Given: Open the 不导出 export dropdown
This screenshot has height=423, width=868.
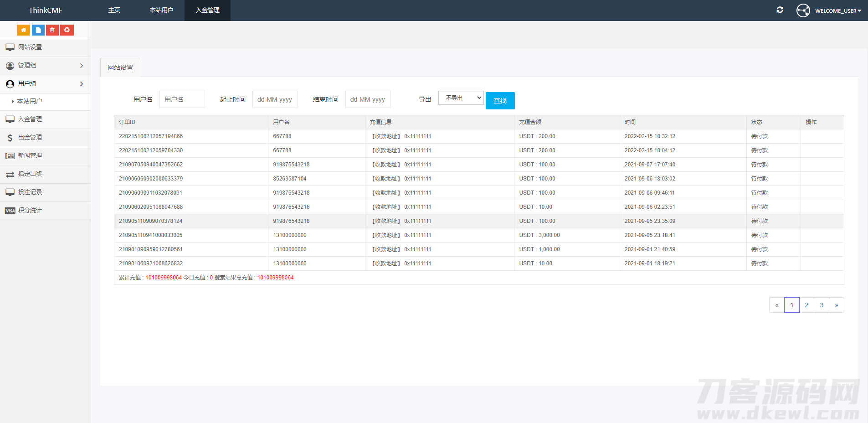Looking at the screenshot, I should pos(461,98).
